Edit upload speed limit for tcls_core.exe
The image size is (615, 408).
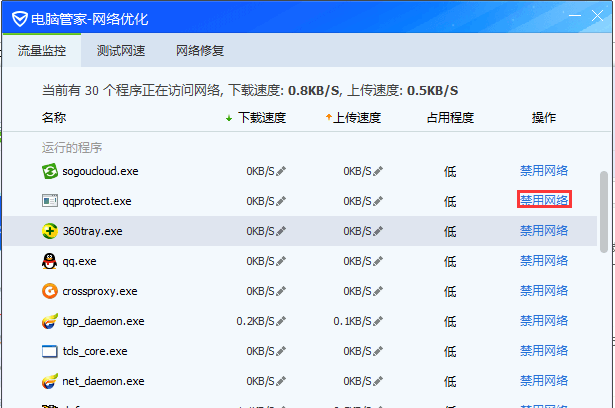click(x=378, y=351)
